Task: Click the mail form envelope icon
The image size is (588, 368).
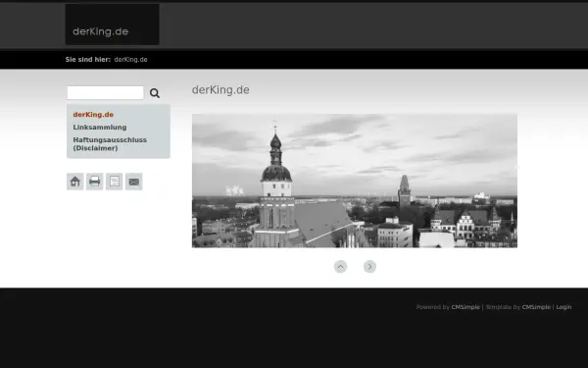Action: (134, 182)
